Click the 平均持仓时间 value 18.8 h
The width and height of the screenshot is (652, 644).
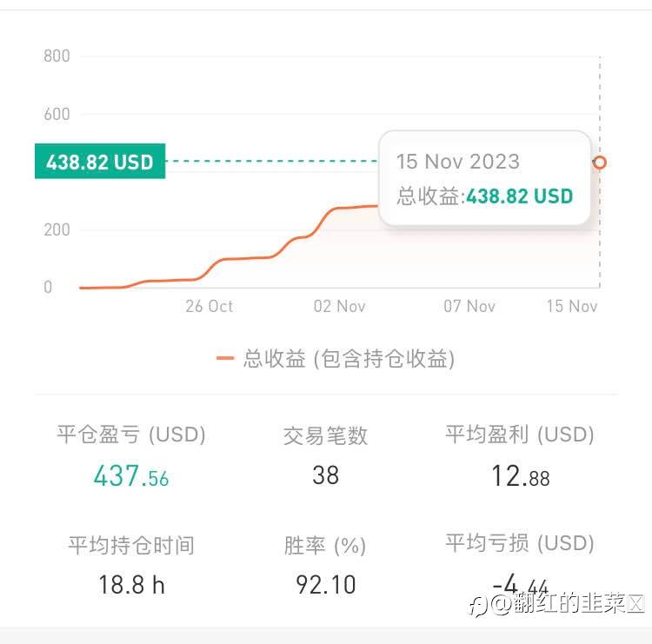[x=131, y=584]
